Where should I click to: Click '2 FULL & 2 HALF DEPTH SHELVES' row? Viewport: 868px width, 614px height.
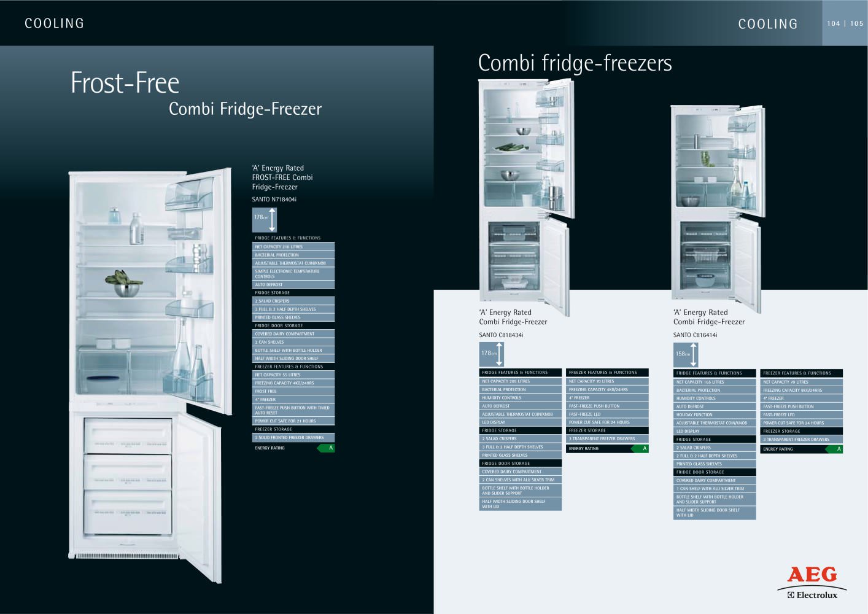[x=715, y=456]
